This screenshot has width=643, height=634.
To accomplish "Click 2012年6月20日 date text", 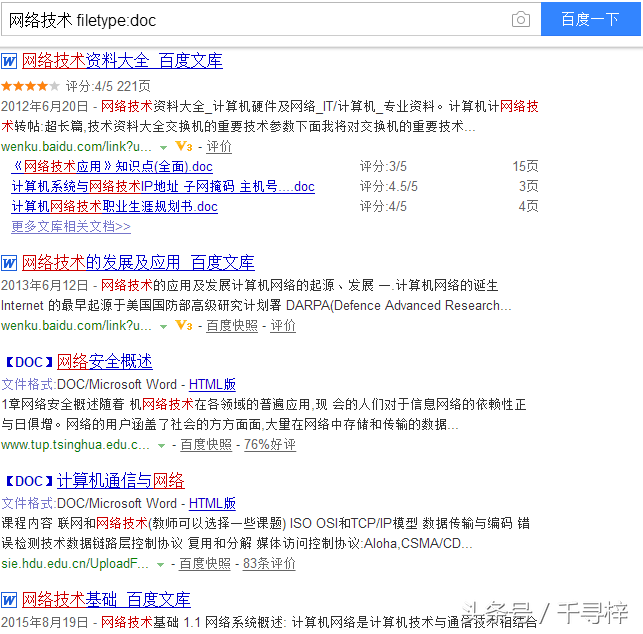I will pyautogui.click(x=44, y=106).
